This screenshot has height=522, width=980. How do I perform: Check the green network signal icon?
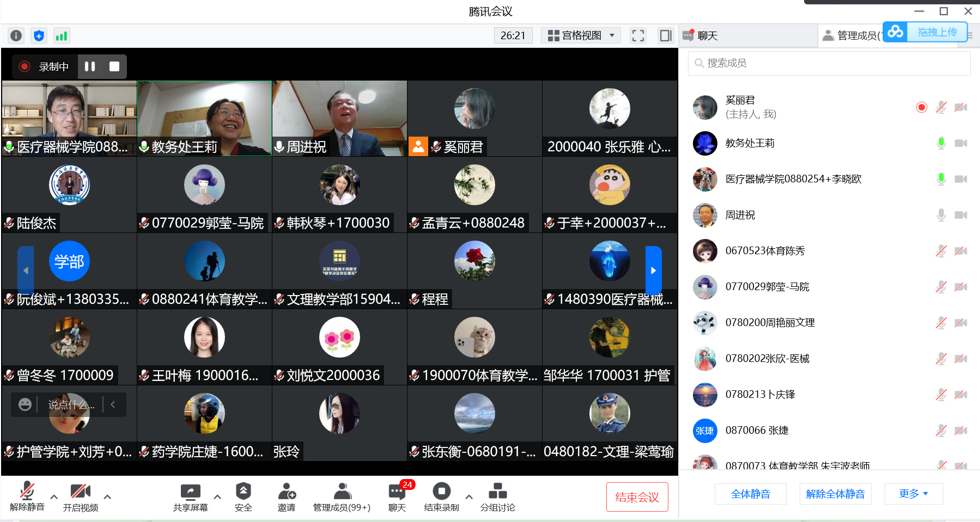61,36
